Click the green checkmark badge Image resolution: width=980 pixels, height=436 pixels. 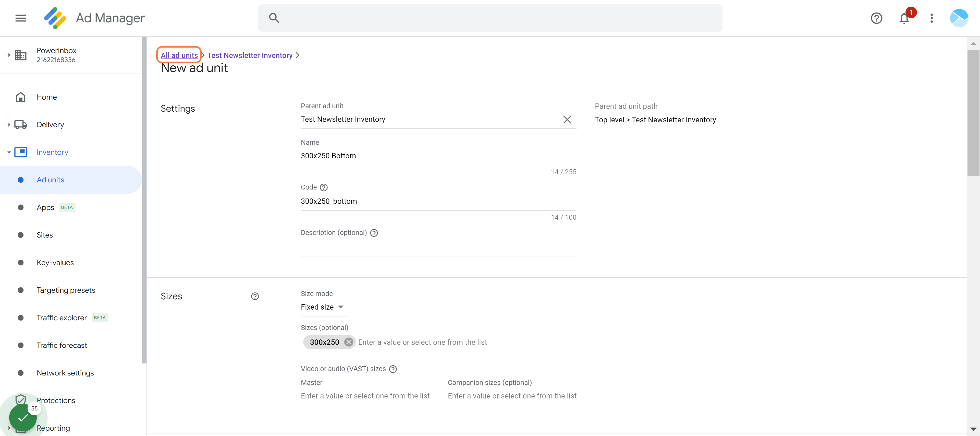23,417
